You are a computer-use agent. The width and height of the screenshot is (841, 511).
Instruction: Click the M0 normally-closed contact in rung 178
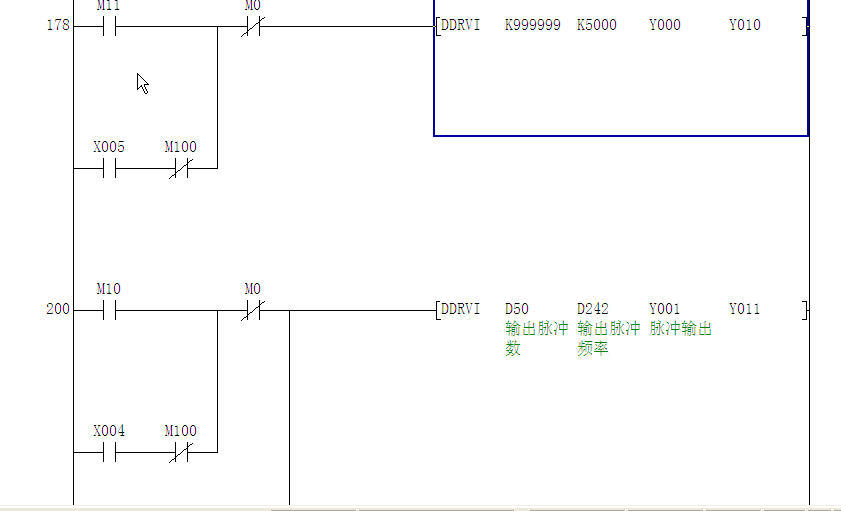tap(252, 26)
